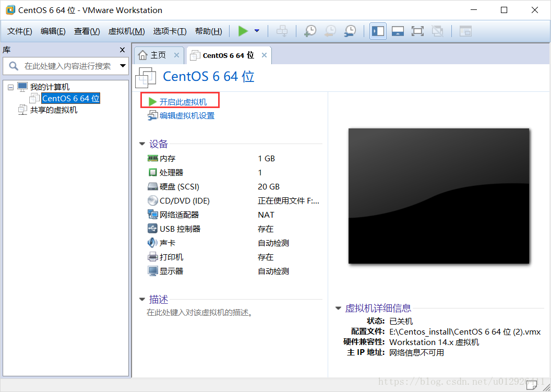Click the 处理器 processor device icon
This screenshot has height=392, width=551.
click(x=152, y=173)
